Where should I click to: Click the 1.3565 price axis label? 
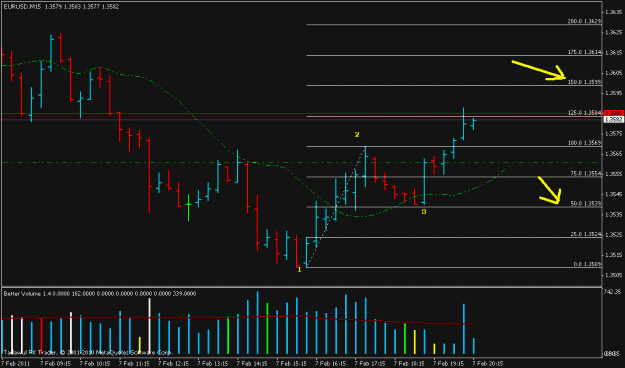pos(613,153)
